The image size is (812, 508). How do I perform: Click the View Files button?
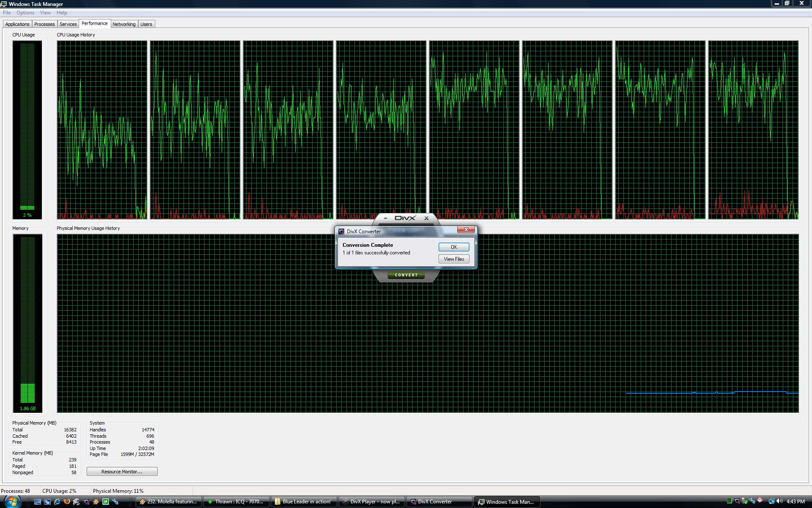point(453,259)
